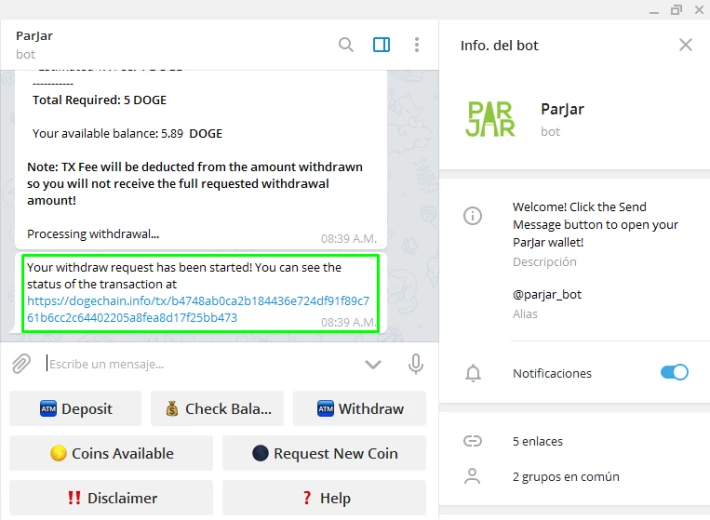Click the bell notifications icon
The height and width of the screenshot is (520, 710).
473,373
